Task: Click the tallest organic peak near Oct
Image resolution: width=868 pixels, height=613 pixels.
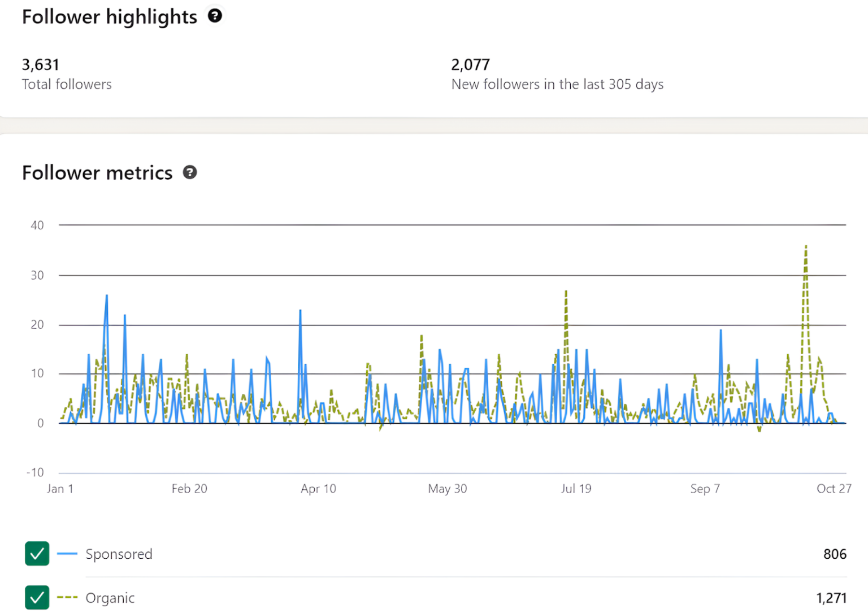Action: pos(806,246)
